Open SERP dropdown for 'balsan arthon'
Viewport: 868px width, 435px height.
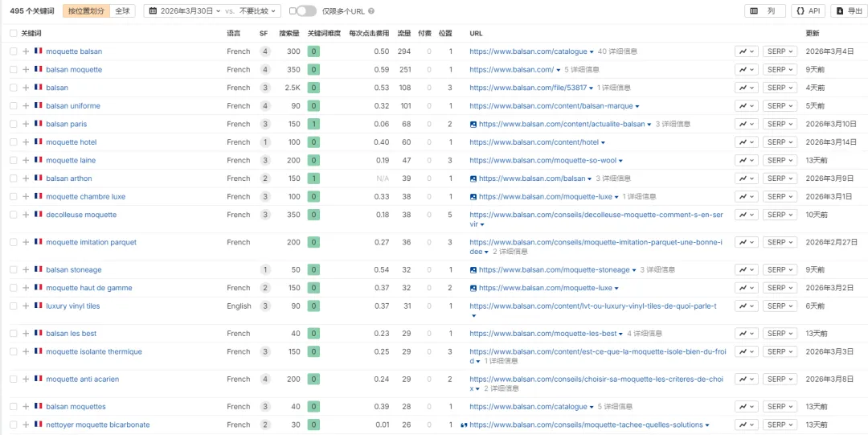(780, 179)
